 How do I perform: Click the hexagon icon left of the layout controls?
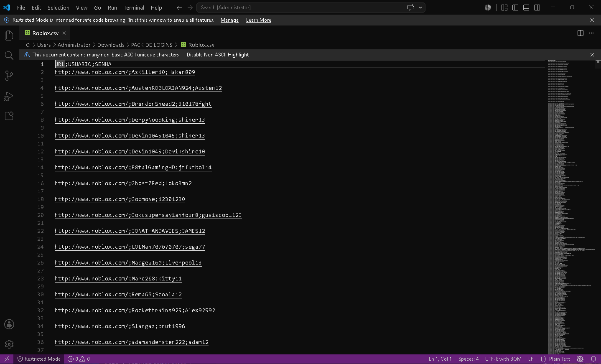(x=487, y=8)
